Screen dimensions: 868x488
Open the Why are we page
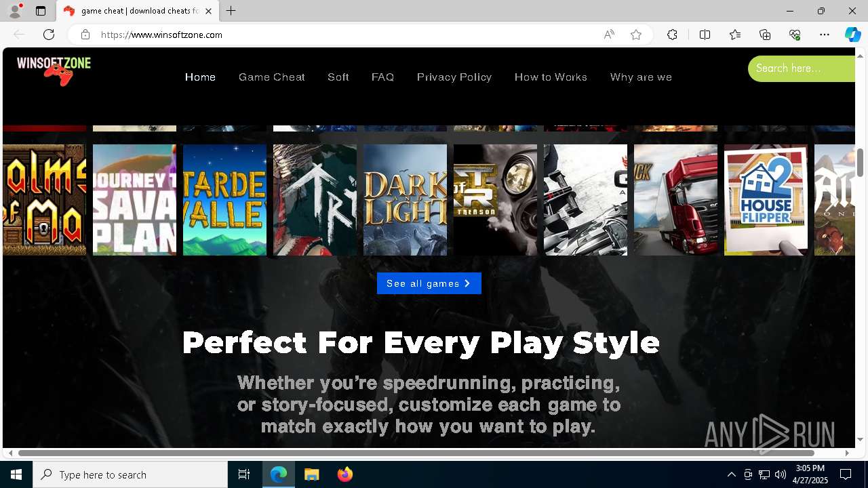click(x=641, y=77)
